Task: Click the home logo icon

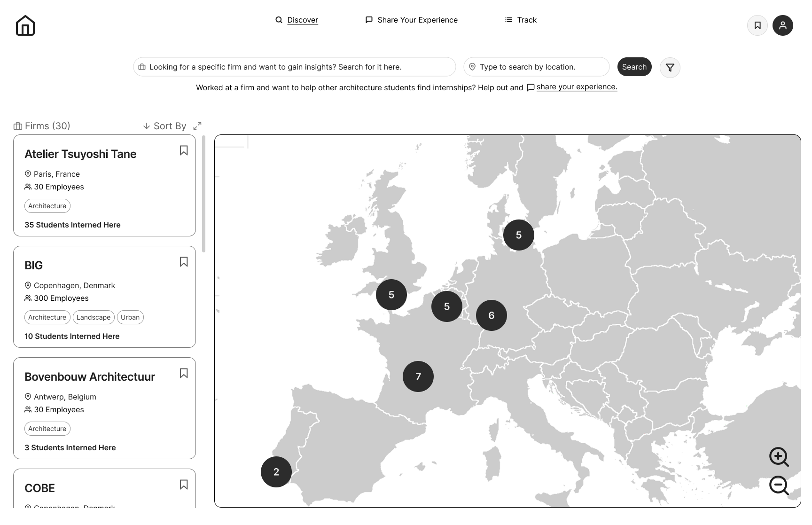Action: point(25,25)
